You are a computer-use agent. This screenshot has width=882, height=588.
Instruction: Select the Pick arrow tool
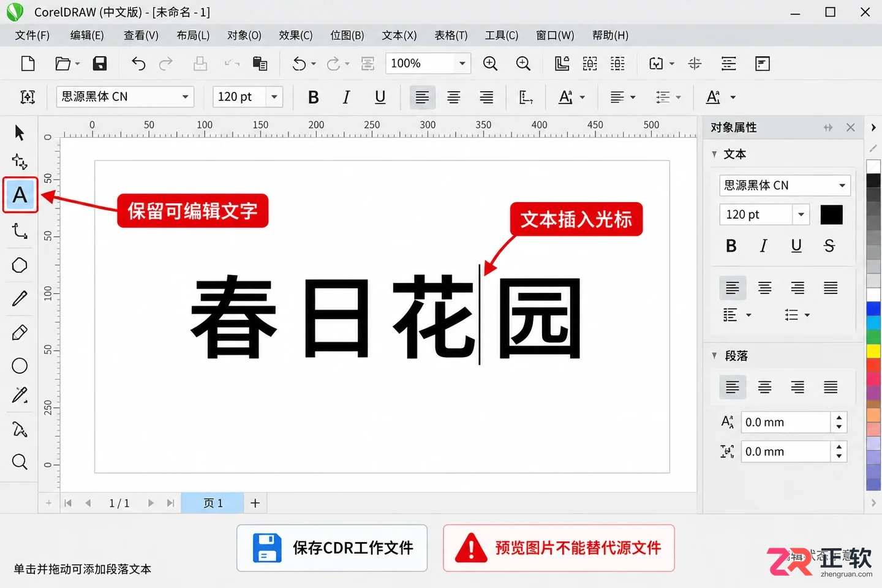pyautogui.click(x=20, y=132)
